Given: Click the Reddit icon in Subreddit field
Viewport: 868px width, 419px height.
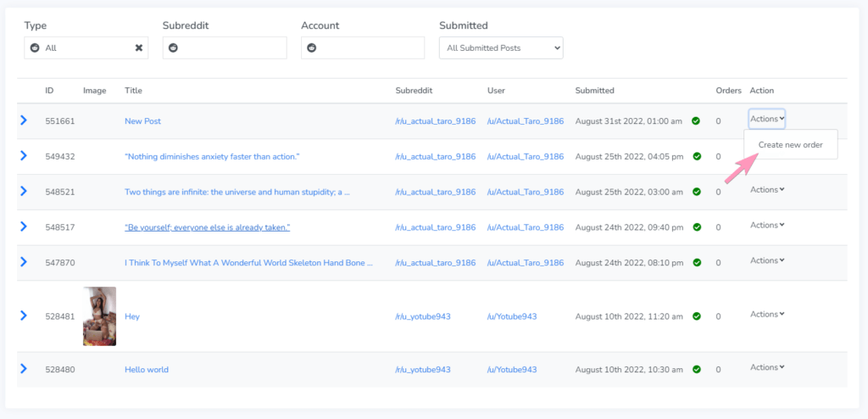Looking at the screenshot, I should click(x=173, y=48).
